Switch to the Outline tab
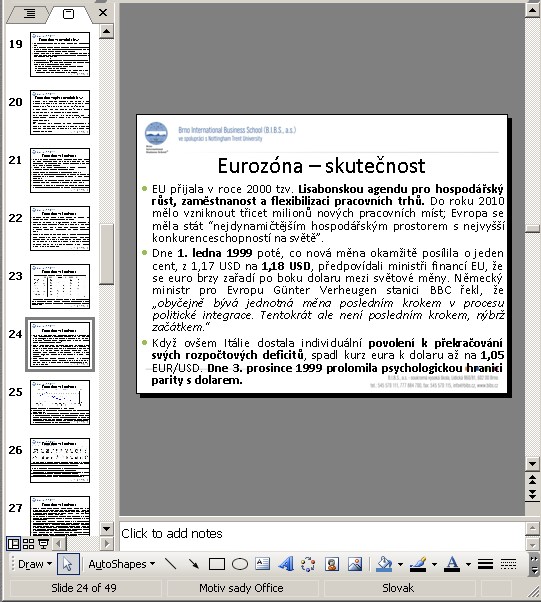The width and height of the screenshot is (541, 602). pos(29,14)
